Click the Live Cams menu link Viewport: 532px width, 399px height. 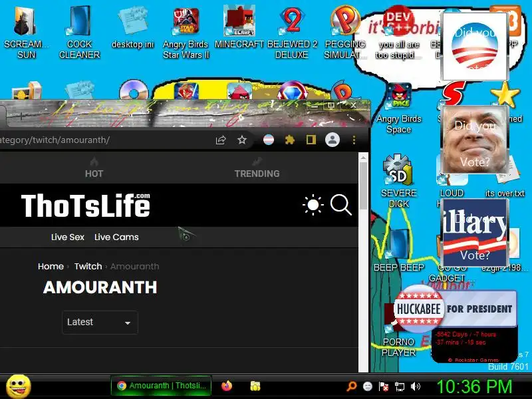(x=116, y=237)
